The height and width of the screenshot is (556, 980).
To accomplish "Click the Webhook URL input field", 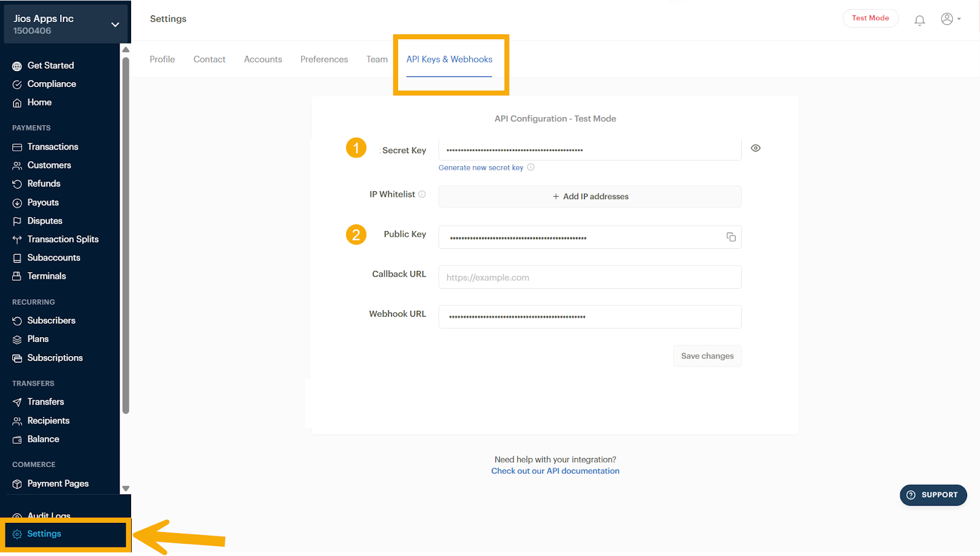I will coord(590,317).
